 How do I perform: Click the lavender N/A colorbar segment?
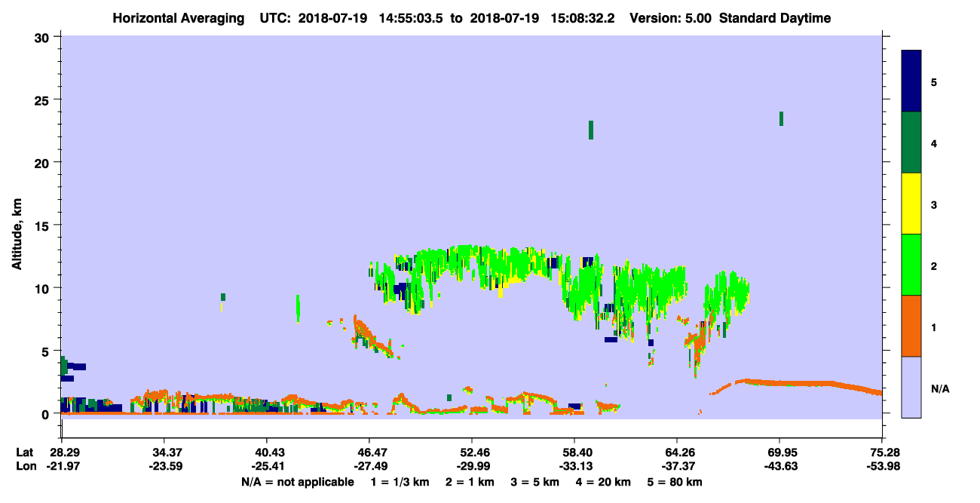(x=911, y=387)
